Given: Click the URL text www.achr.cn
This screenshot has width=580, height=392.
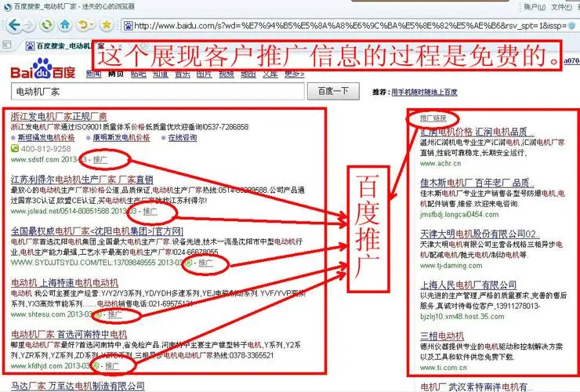Looking at the screenshot, I should (440, 163).
